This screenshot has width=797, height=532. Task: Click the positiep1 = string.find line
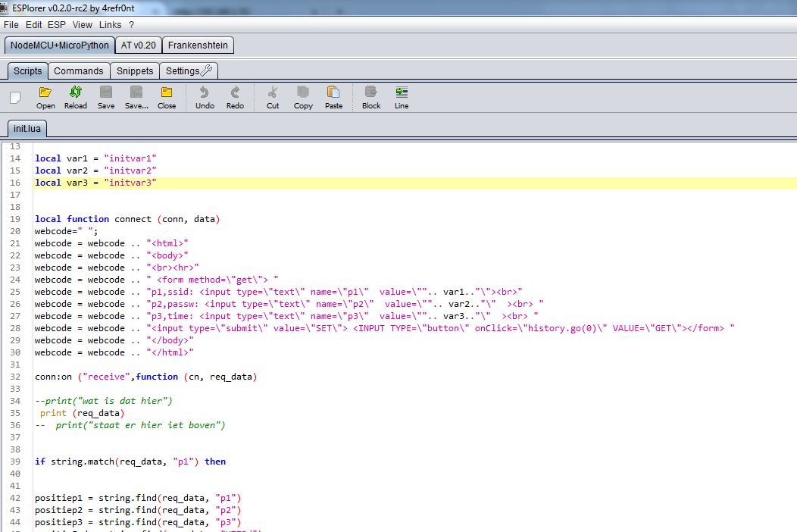[138, 498]
